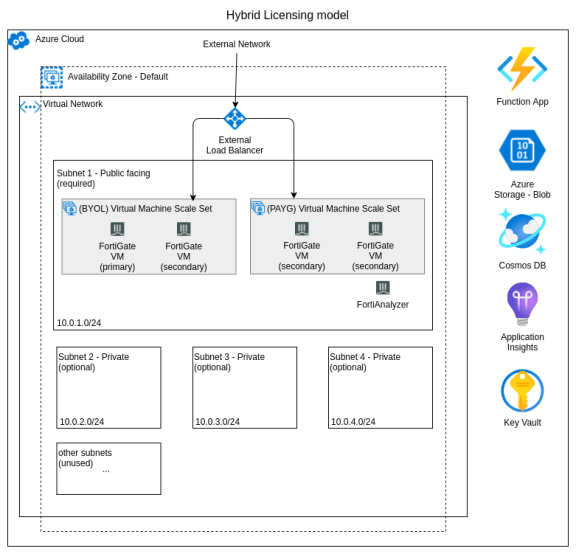Image resolution: width=576 pixels, height=554 pixels.
Task: Select the Subnet 3 - Private box
Action: 245,388
